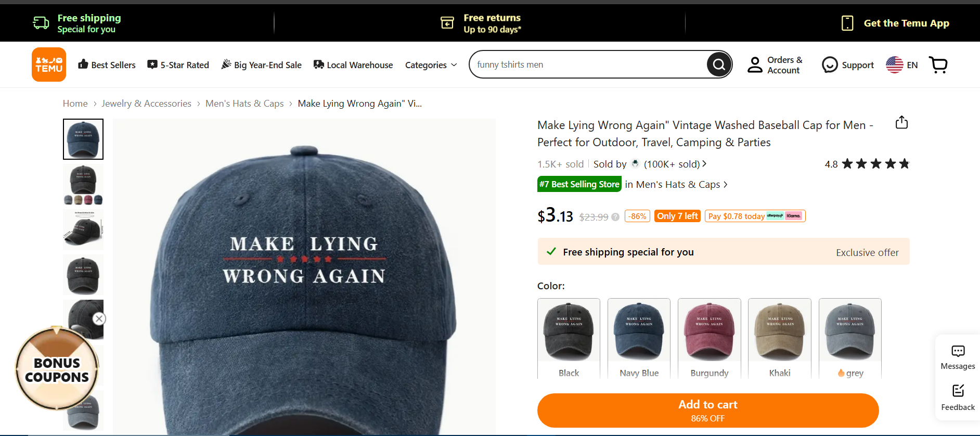The image size is (980, 436).
Task: Click the Temu logo icon
Action: pyautogui.click(x=49, y=65)
